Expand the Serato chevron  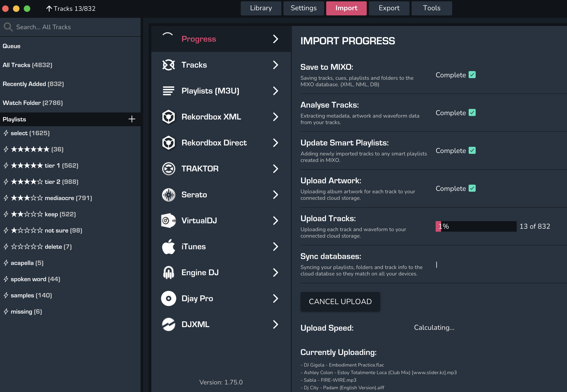coord(275,195)
